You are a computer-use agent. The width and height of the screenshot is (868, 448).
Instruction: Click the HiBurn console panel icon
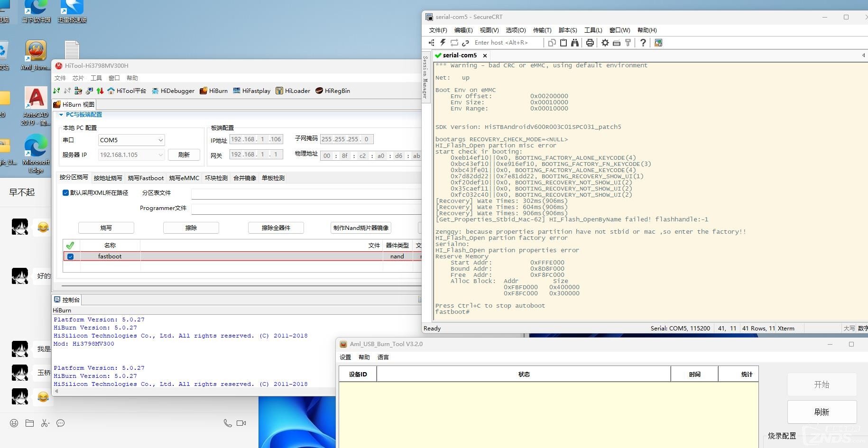tap(57, 300)
